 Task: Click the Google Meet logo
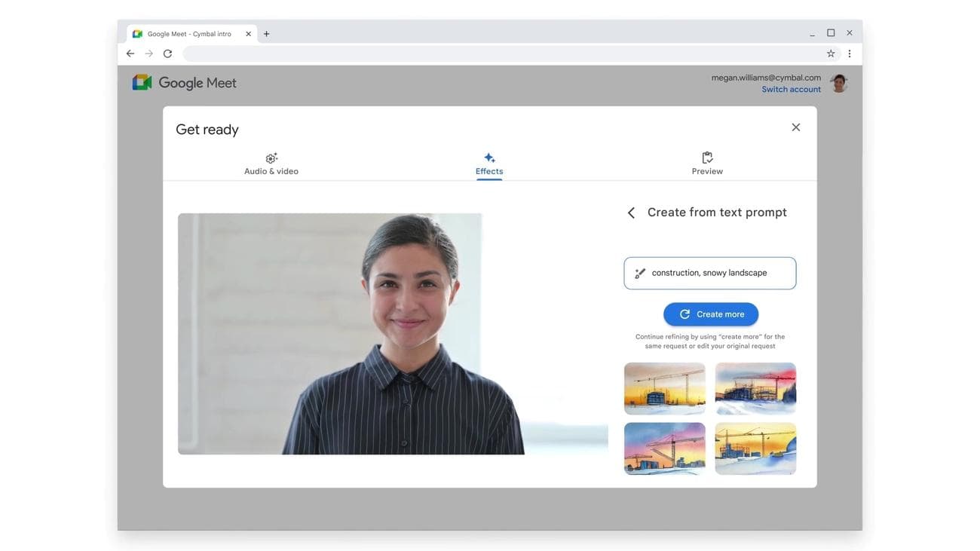185,83
